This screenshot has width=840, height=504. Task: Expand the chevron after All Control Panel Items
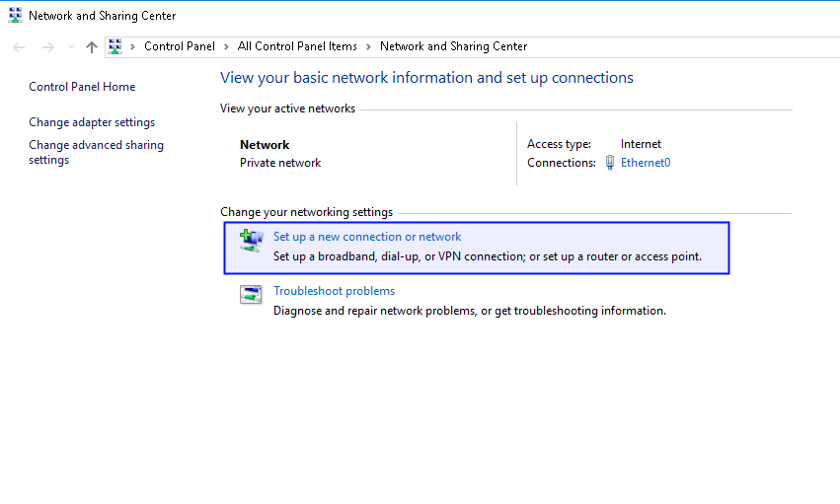click(368, 46)
